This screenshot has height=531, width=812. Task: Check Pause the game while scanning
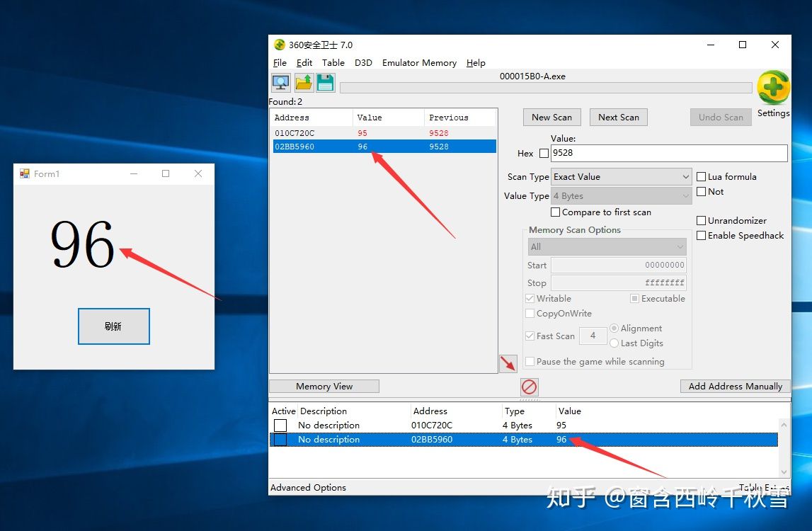(530, 362)
